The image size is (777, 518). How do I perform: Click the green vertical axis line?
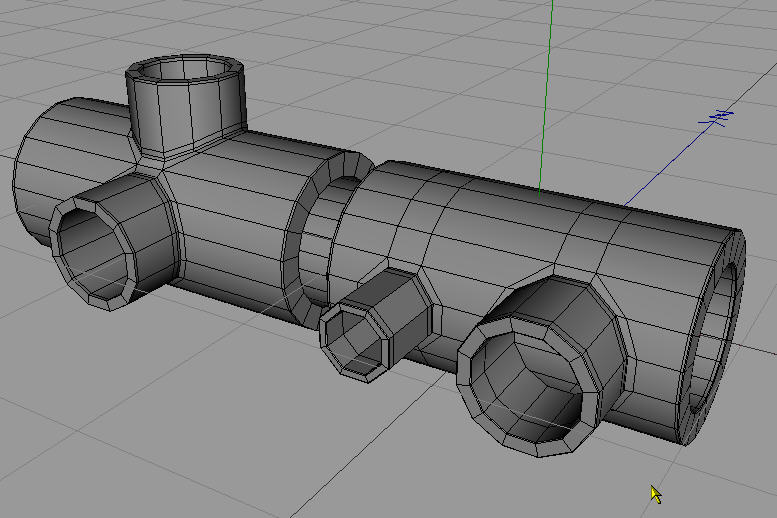(x=546, y=97)
